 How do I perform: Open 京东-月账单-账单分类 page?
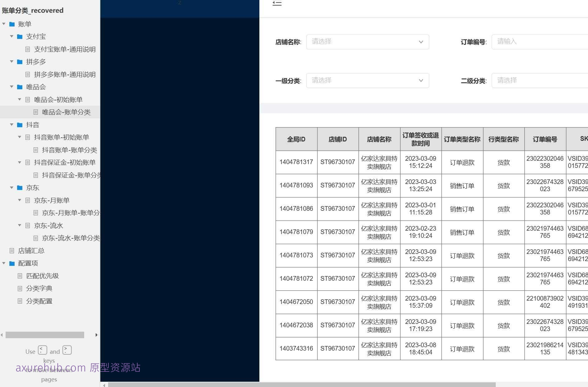point(71,213)
